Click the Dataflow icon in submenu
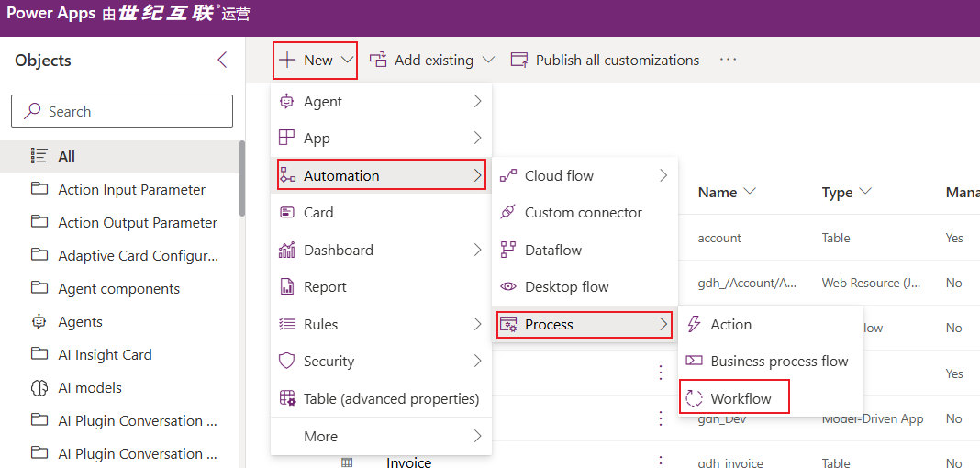Viewport: 980px width, 468px height. click(508, 250)
